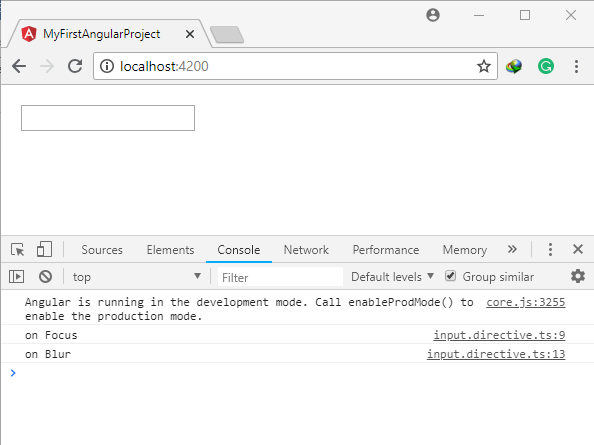
Task: Toggle the device toolbar icon
Action: [x=44, y=250]
